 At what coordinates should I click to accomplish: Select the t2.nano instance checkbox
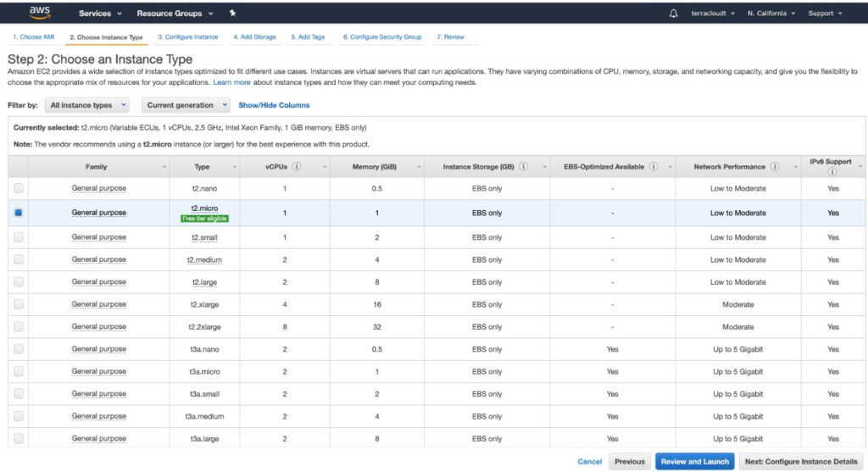point(19,188)
